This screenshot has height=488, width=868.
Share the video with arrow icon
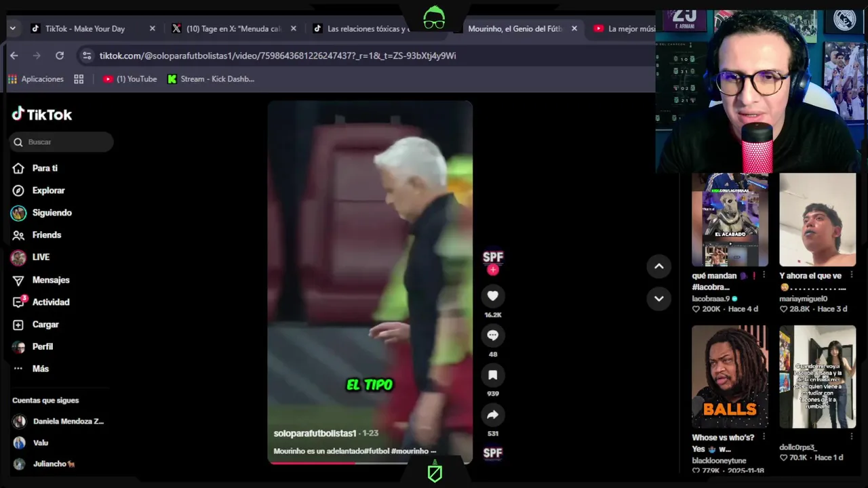point(493,415)
